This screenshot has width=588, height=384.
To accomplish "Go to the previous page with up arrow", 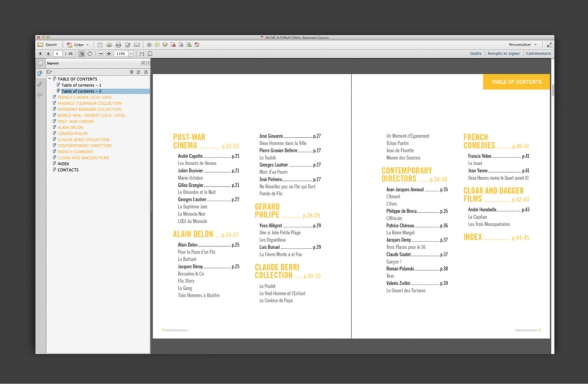I will tap(40, 54).
